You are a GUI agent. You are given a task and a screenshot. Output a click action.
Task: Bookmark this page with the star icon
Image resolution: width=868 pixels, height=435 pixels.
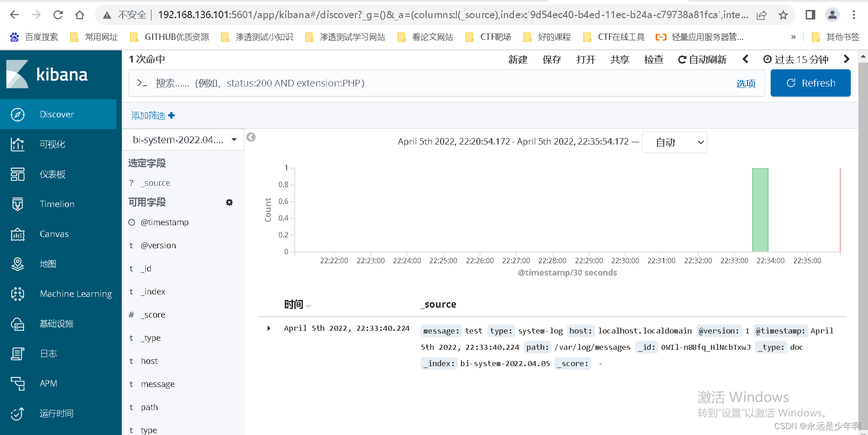click(783, 15)
